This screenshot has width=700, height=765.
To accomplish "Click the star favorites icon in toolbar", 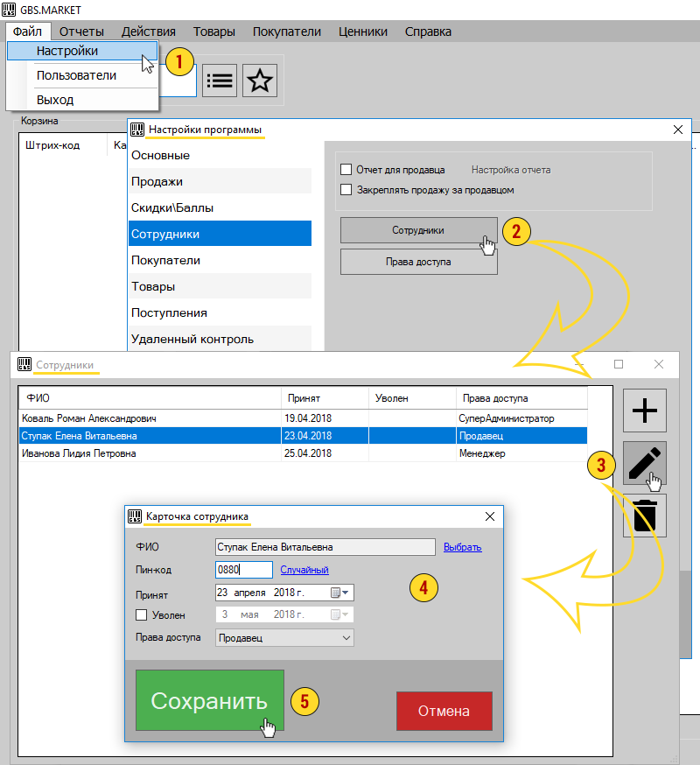I will pyautogui.click(x=260, y=81).
